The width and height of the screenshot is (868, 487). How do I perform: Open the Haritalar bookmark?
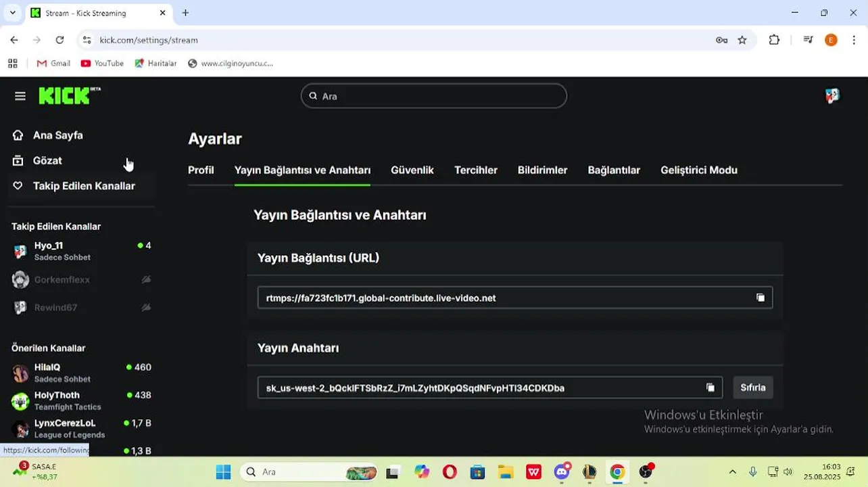[x=155, y=63]
